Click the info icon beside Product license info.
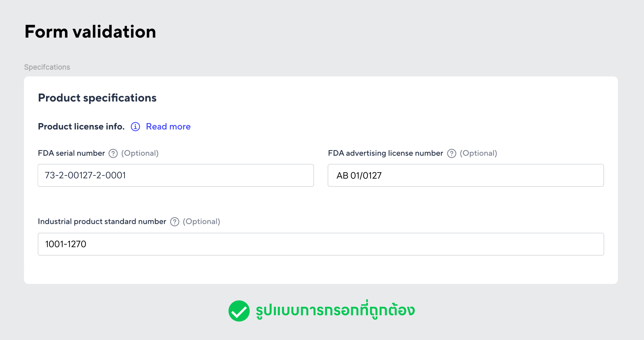This screenshot has width=644, height=340. click(135, 127)
